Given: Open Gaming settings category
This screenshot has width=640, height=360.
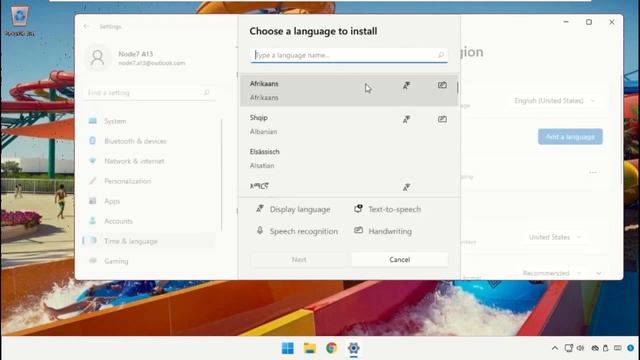Looking at the screenshot, I should 149,261.
